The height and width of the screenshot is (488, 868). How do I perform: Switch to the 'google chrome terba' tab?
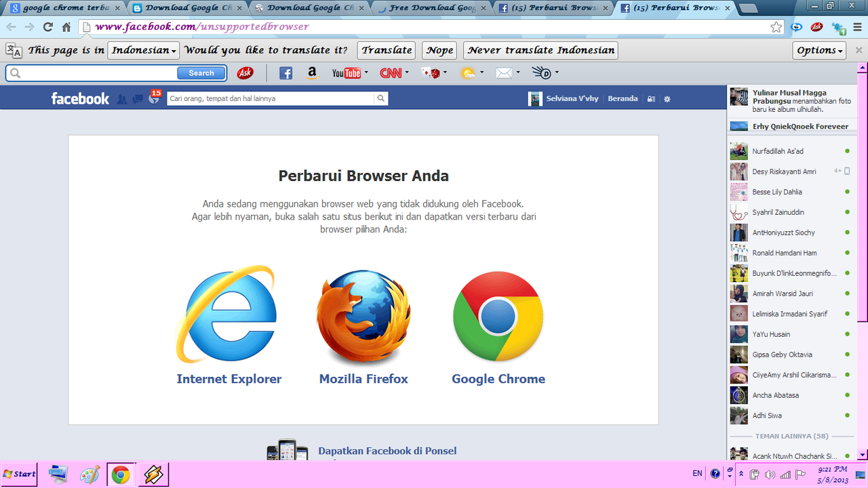pyautogui.click(x=65, y=9)
